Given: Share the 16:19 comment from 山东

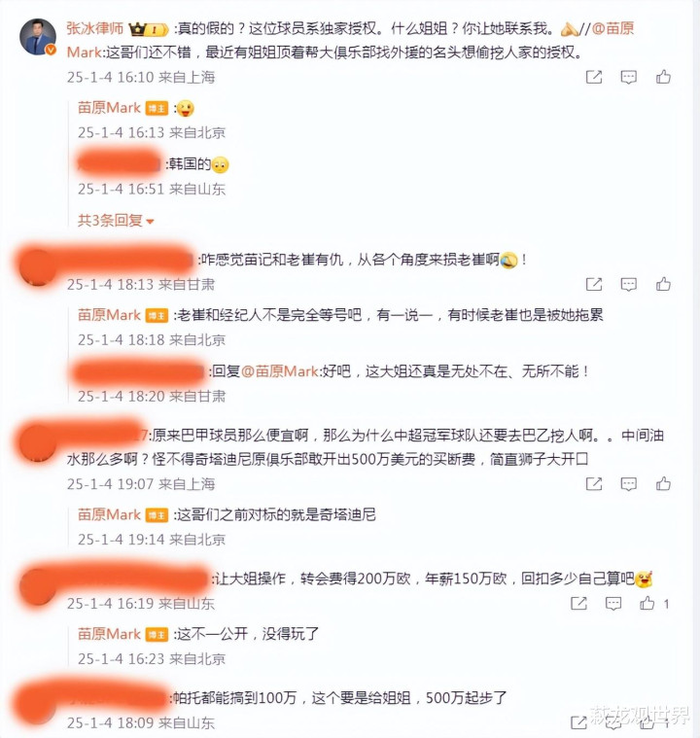Looking at the screenshot, I should point(578,603).
